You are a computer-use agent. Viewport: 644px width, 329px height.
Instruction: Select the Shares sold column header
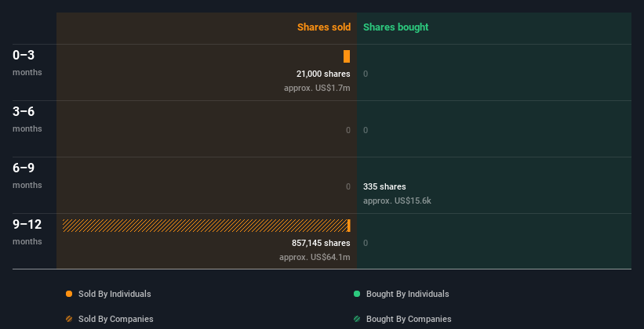coord(324,27)
